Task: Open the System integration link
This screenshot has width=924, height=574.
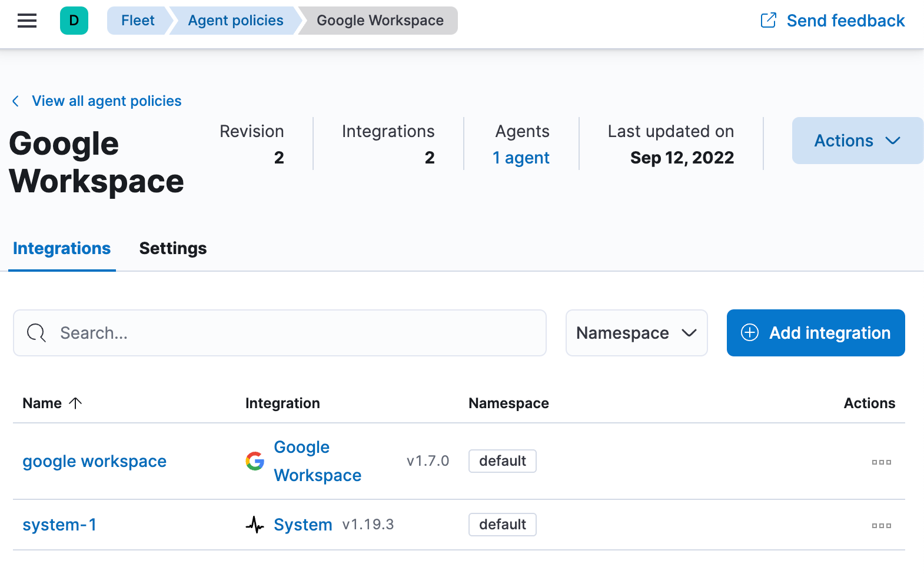Action: pos(303,525)
